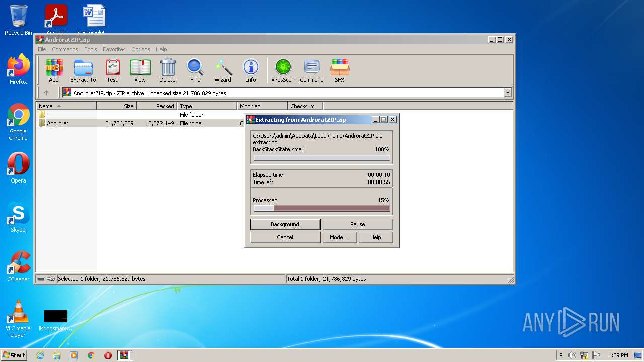Click the archive path text field
644x362 pixels.
pyautogui.click(x=283, y=93)
